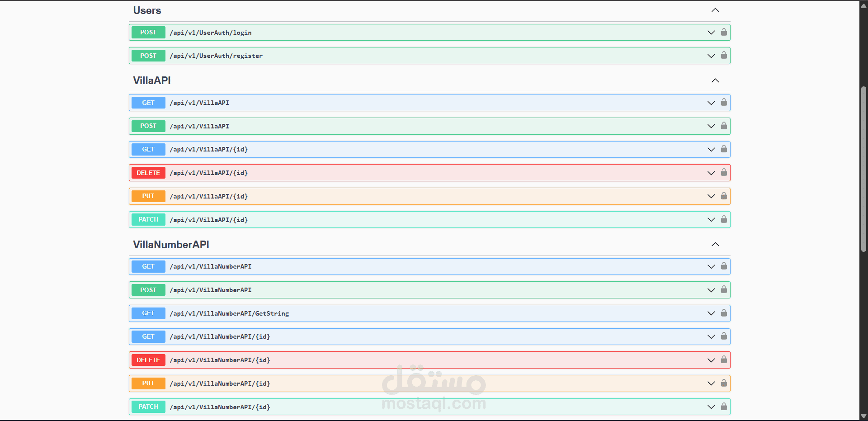
Task: Click the lock on PATCH /api/v1/VillaAPI/{id}
Action: (x=724, y=219)
